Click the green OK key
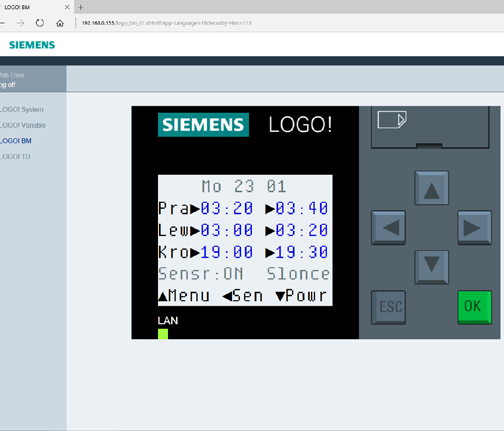504x431 pixels. [x=474, y=307]
